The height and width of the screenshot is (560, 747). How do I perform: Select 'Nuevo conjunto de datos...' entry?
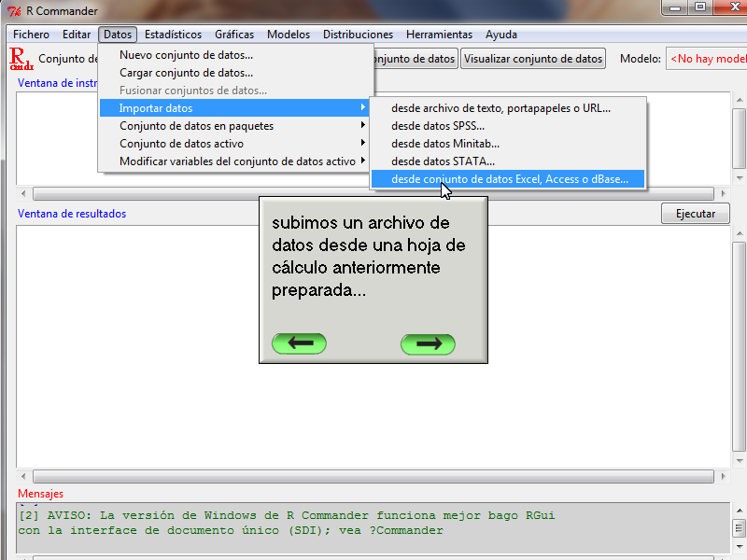pyautogui.click(x=186, y=55)
